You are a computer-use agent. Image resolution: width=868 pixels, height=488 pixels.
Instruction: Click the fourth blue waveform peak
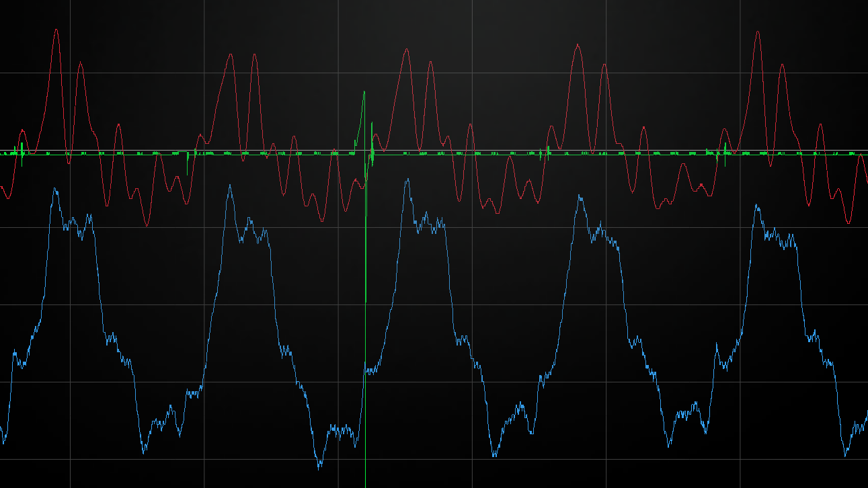[x=580, y=196]
